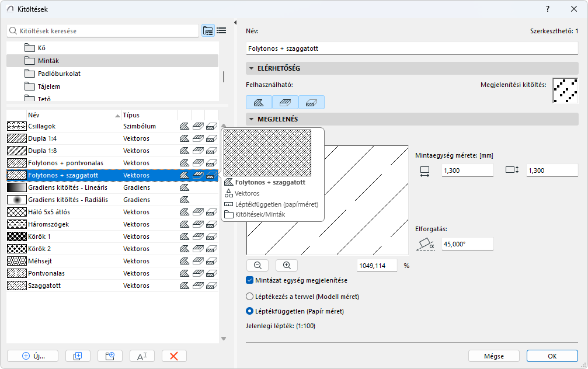This screenshot has width=588, height=369.
Task: Collapse the ELÉRHETŐSÉG section
Action: pos(251,68)
